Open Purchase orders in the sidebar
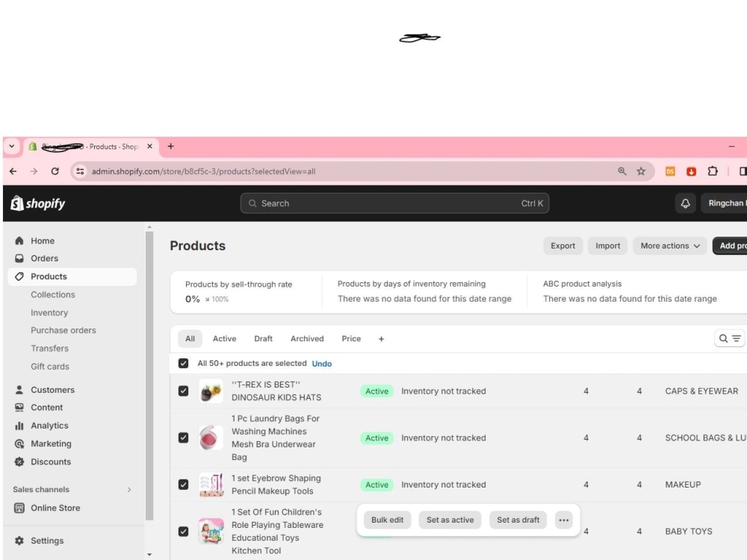The width and height of the screenshot is (747, 560). point(63,330)
